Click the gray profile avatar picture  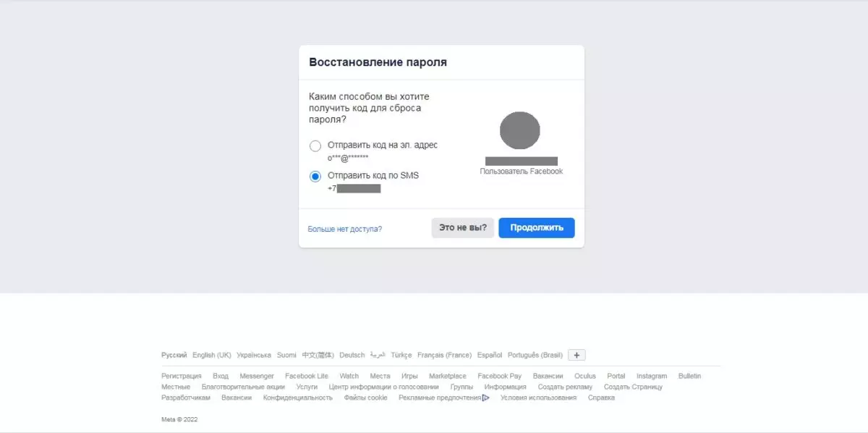pyautogui.click(x=520, y=131)
